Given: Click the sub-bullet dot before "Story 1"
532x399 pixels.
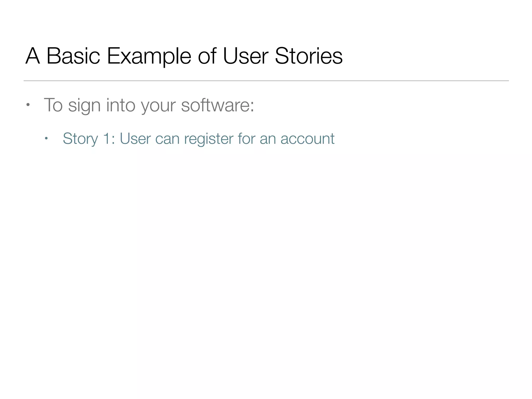Looking at the screenshot, I should click(46, 138).
